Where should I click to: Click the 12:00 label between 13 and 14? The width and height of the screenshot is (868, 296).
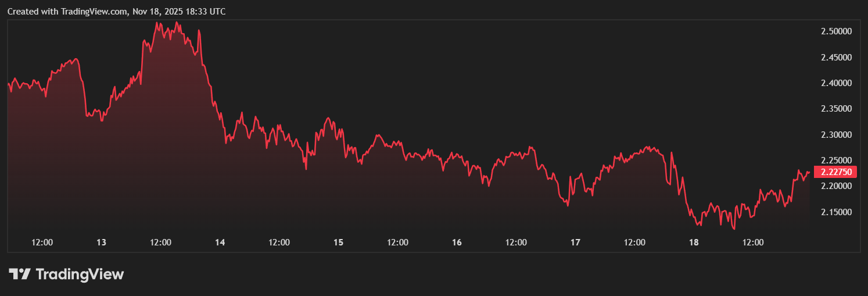[161, 242]
